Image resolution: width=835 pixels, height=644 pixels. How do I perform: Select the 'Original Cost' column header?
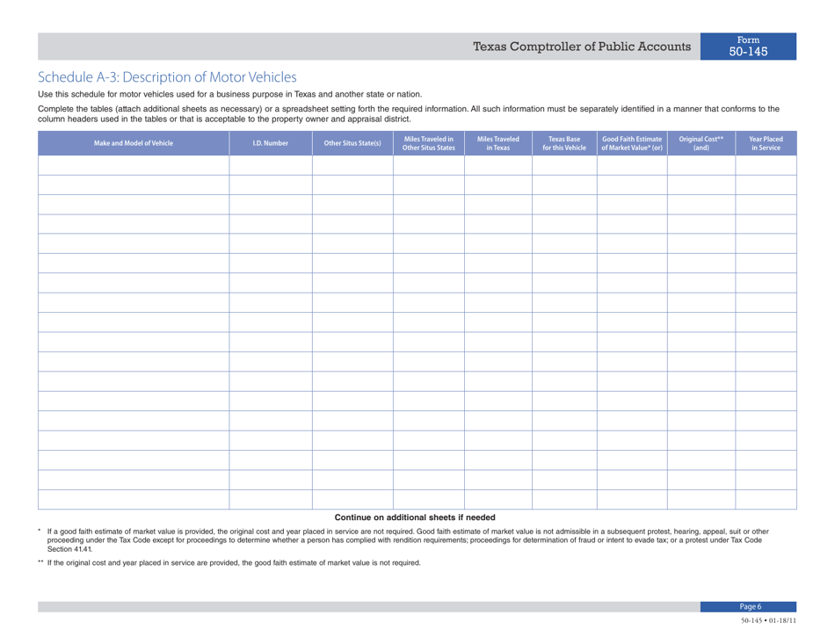[701, 142]
